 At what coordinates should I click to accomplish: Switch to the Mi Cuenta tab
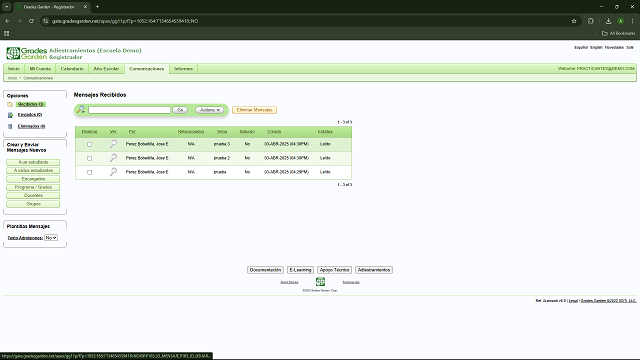click(40, 69)
